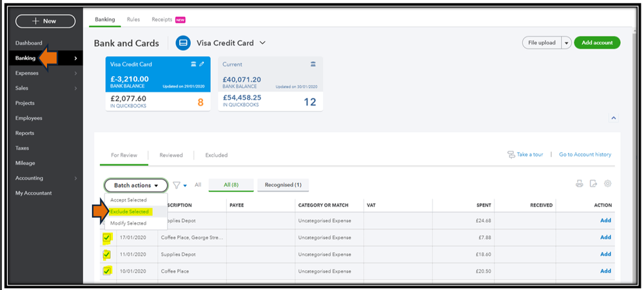Screen dimensions: 644x290
Task: Click the orange 8 count on Visa tile
Action: click(x=200, y=102)
